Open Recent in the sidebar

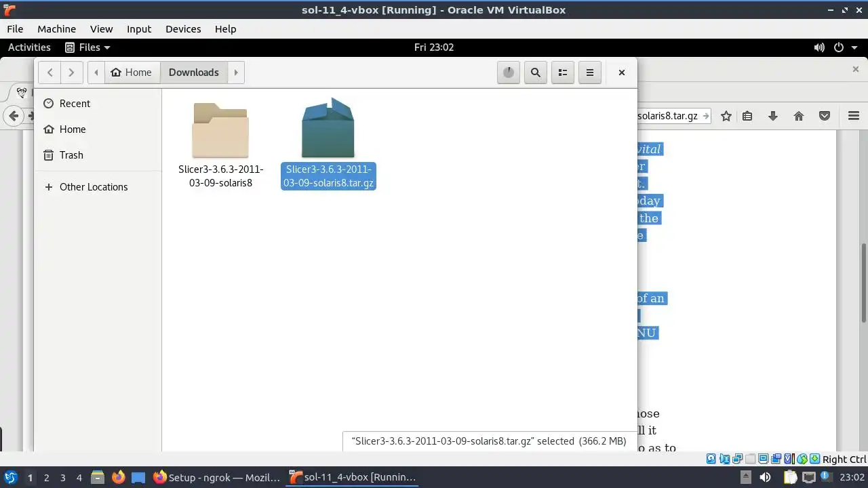pos(98,104)
